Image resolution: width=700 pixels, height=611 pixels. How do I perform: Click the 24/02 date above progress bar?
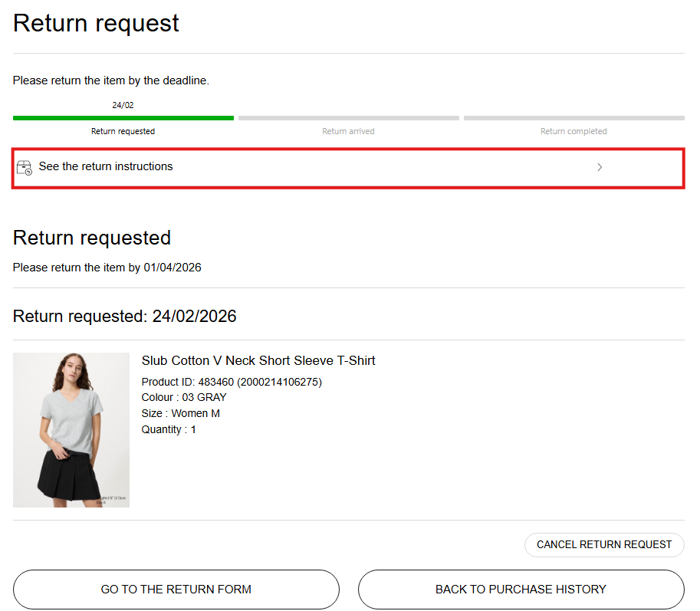pos(123,105)
